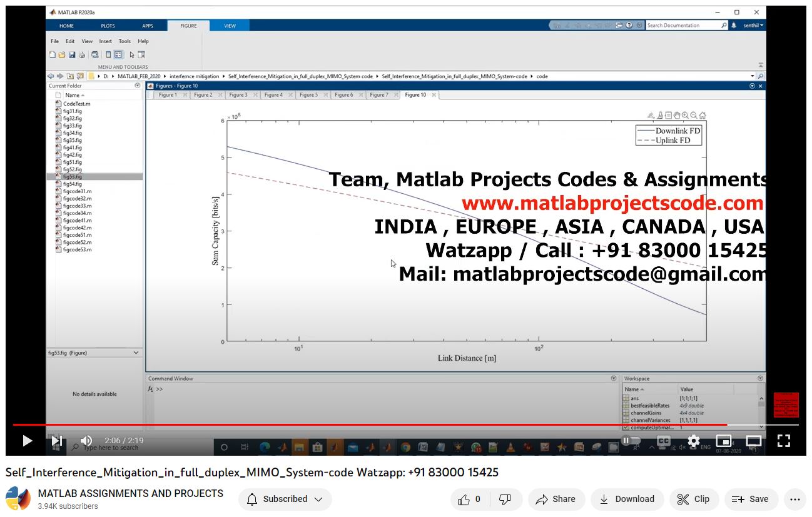This screenshot has width=812, height=517.
Task: Open the more actions ellipsis menu
Action: (795, 499)
